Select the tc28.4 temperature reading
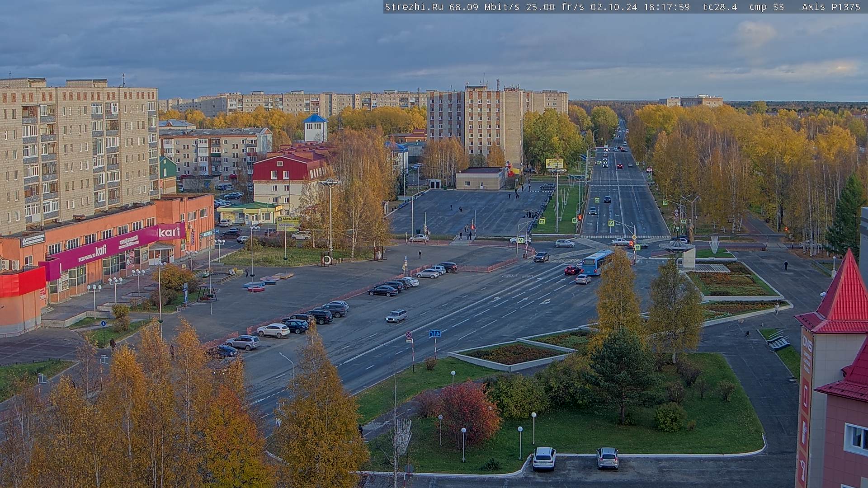 720,7
